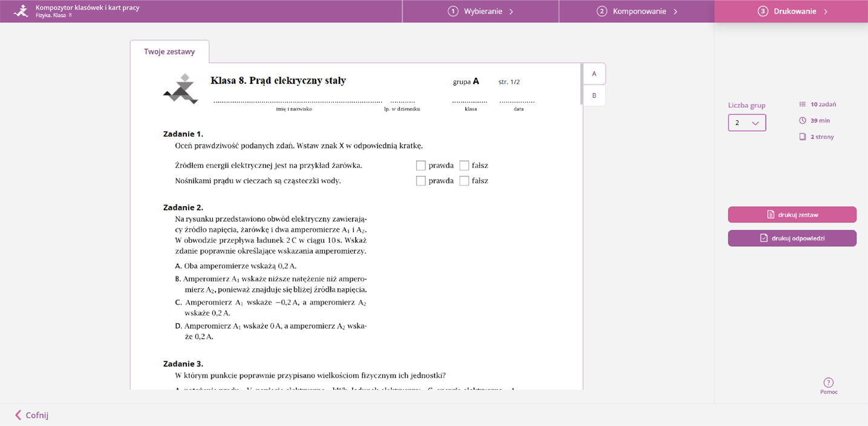Check 'prawda' for the cząsteczki wody statement
Image resolution: width=868 pixels, height=426 pixels.
(421, 181)
